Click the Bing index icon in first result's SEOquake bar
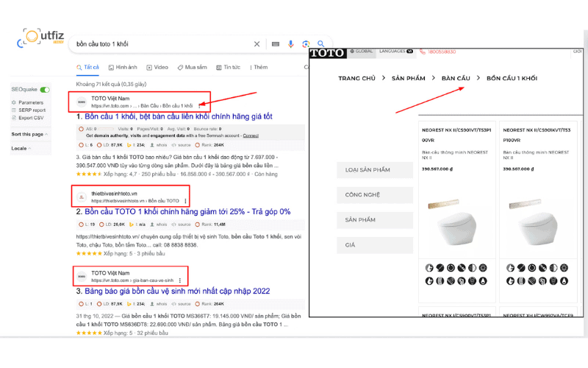The height and width of the screenshot is (368, 588). tap(129, 145)
